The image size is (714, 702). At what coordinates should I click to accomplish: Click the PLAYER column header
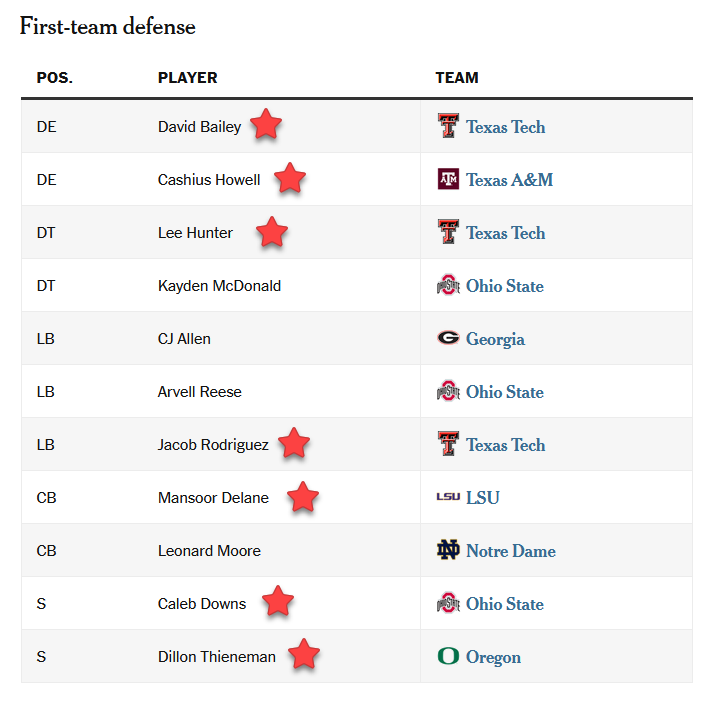187,78
